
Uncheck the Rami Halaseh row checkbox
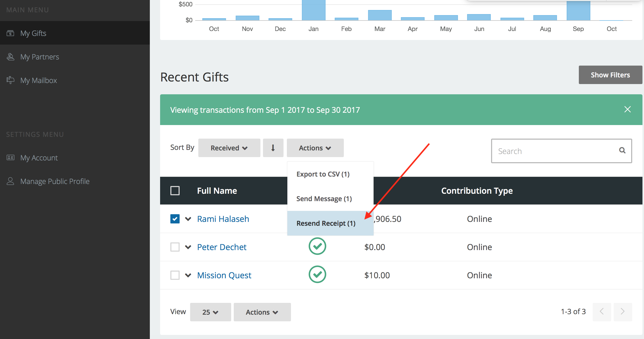[x=175, y=219]
